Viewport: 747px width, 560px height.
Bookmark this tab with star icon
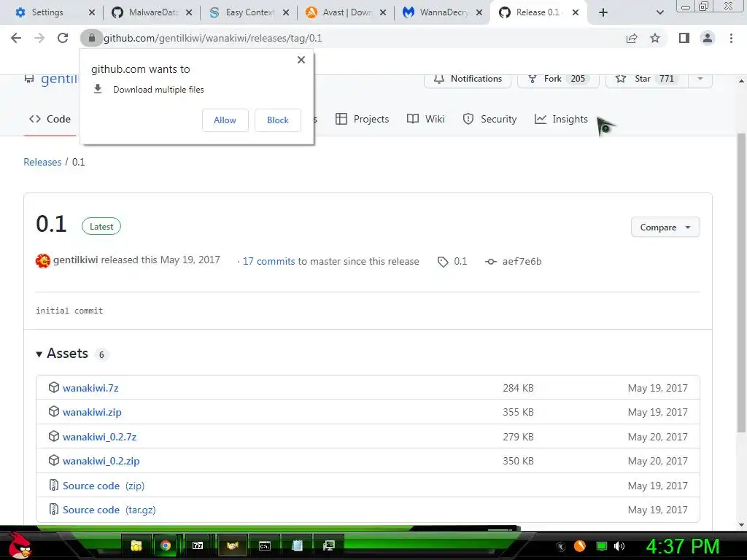pos(655,38)
